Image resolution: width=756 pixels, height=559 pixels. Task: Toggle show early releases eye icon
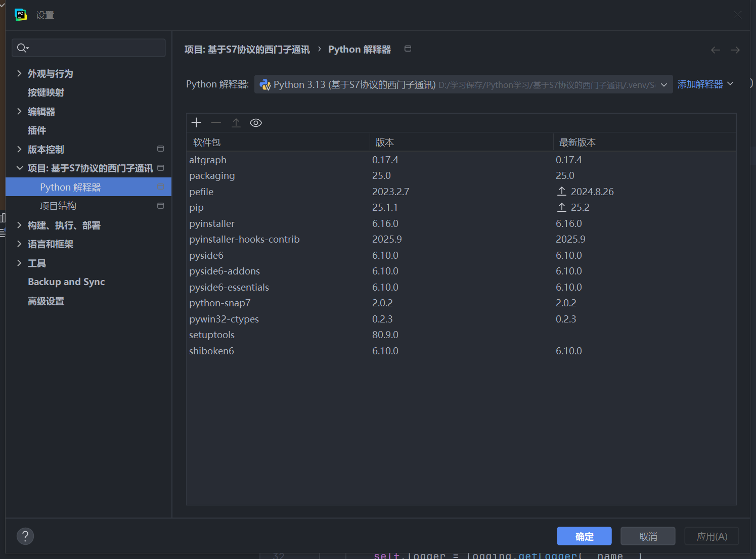point(256,123)
